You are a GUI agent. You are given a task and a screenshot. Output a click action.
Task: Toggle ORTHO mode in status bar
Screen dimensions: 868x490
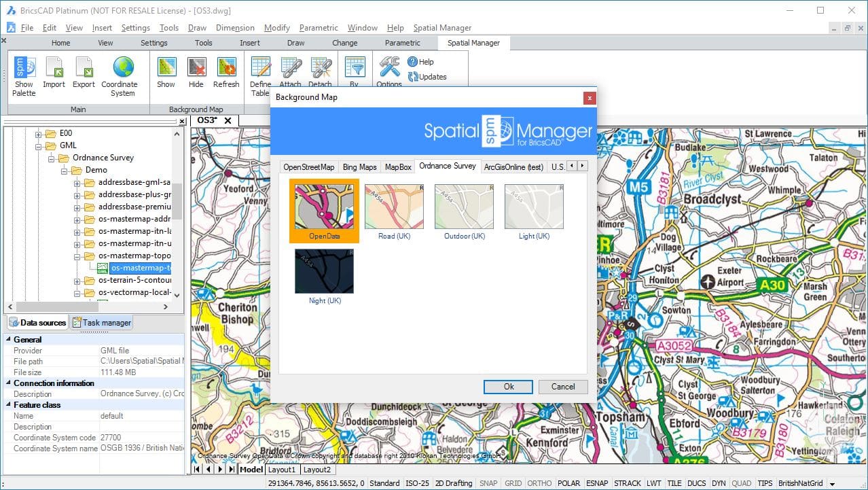coord(539,483)
